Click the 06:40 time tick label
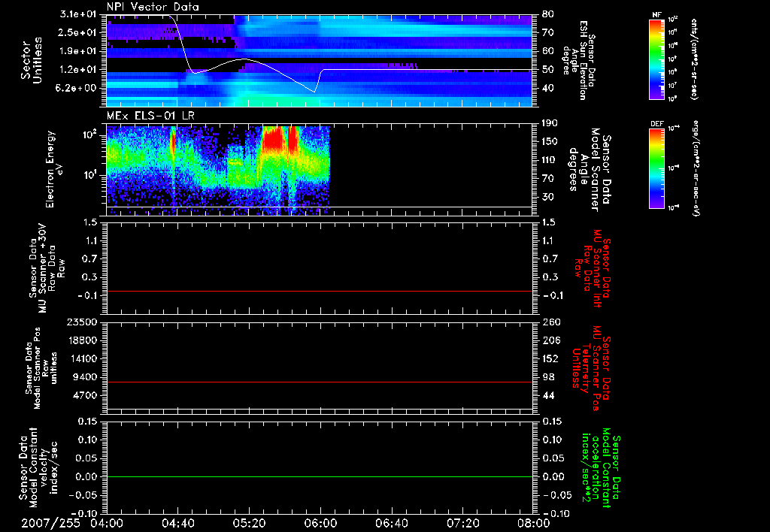 (391, 523)
